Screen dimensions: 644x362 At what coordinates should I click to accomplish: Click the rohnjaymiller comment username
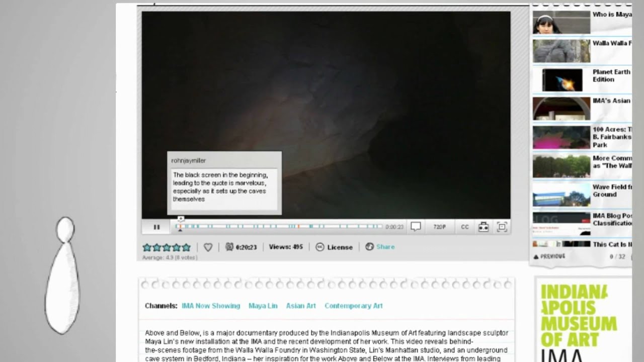tap(188, 160)
